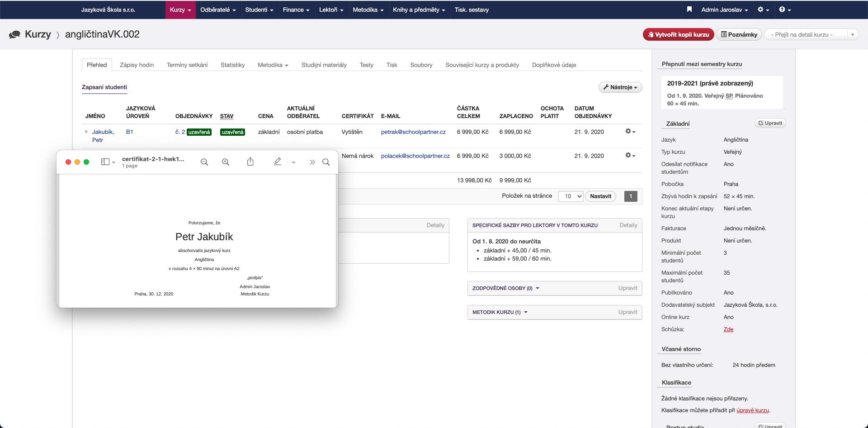Click the bookmark icon in top bar
The width and height of the screenshot is (868, 428).
tap(689, 10)
